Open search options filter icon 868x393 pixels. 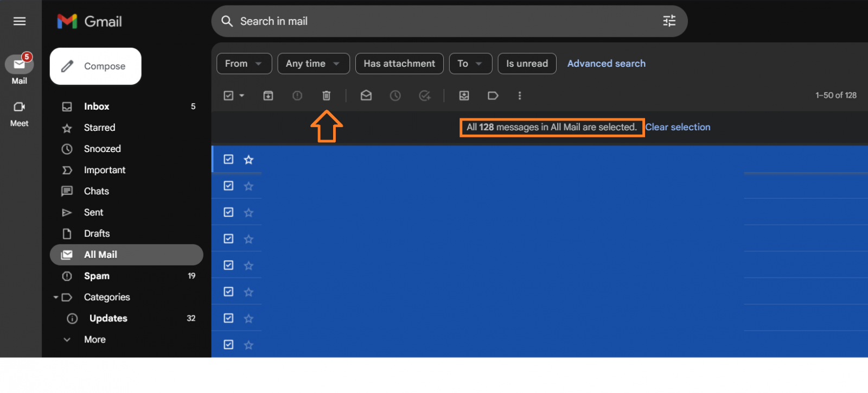[669, 21]
